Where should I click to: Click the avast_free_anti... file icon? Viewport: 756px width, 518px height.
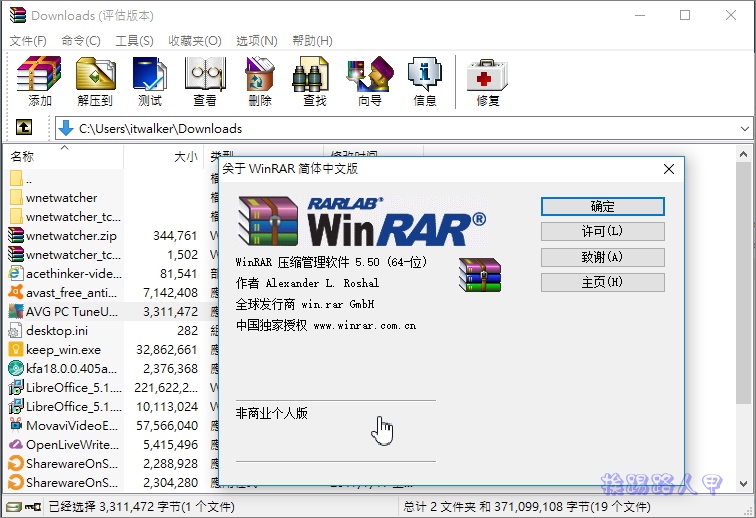[16, 292]
